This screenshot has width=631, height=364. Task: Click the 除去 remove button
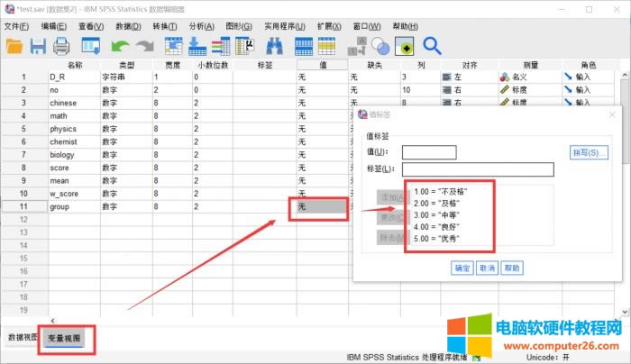coord(391,237)
